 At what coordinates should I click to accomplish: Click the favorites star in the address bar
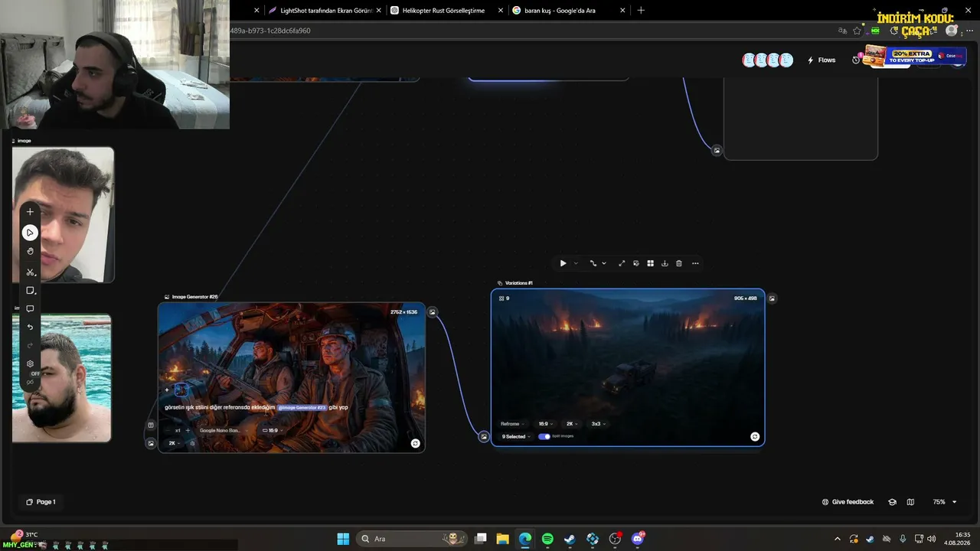(x=857, y=31)
